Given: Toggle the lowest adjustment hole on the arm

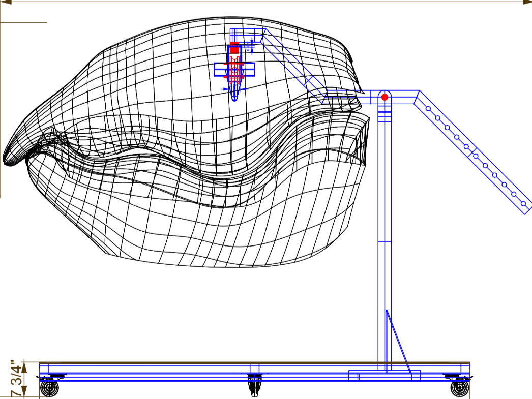Looking at the screenshot, I should 523,203.
